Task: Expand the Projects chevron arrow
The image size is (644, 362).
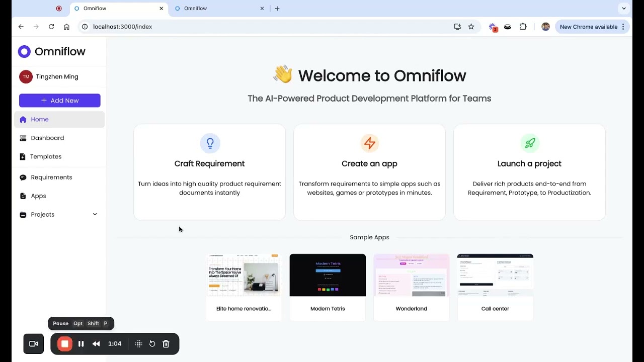Action: (95, 215)
